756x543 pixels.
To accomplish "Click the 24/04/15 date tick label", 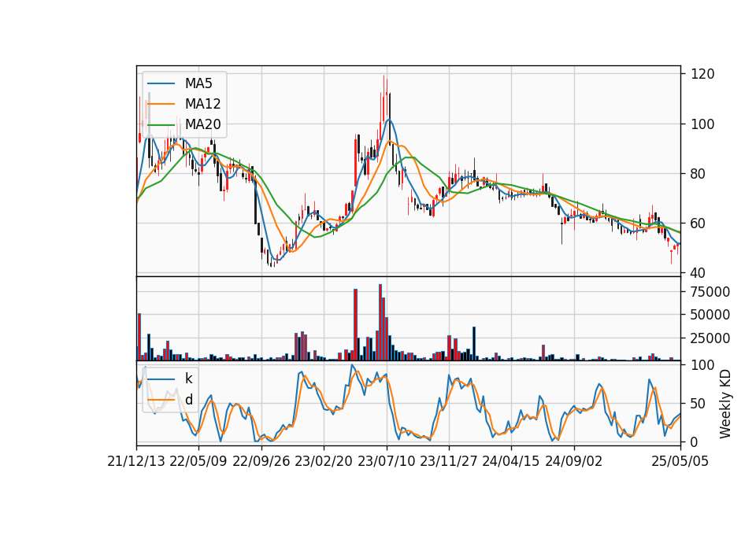I will (x=510, y=461).
